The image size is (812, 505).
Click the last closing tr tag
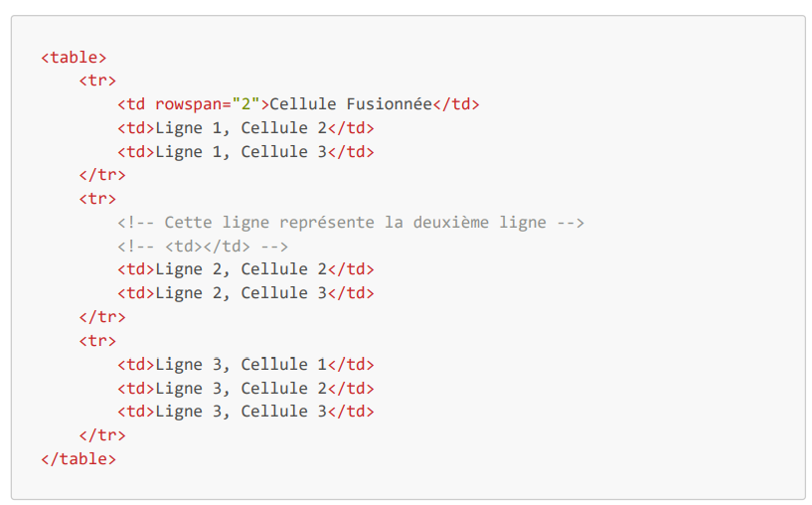click(102, 435)
